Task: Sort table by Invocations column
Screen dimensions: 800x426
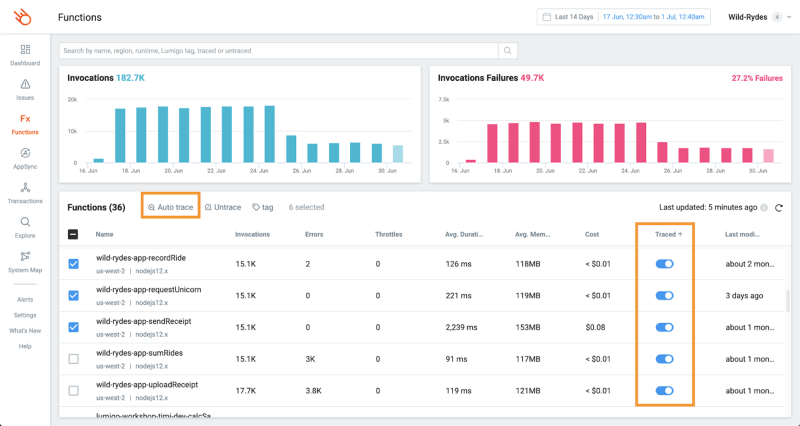Action: tap(252, 234)
